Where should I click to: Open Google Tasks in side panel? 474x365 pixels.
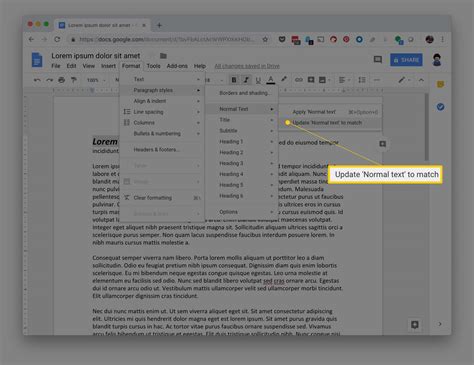coord(440,107)
